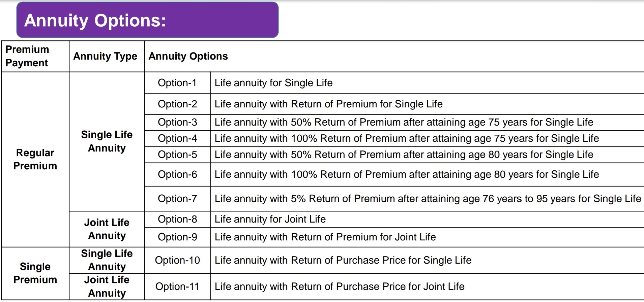Click Option-3 50% Return age 75 description
644x302 pixels.
click(x=404, y=122)
